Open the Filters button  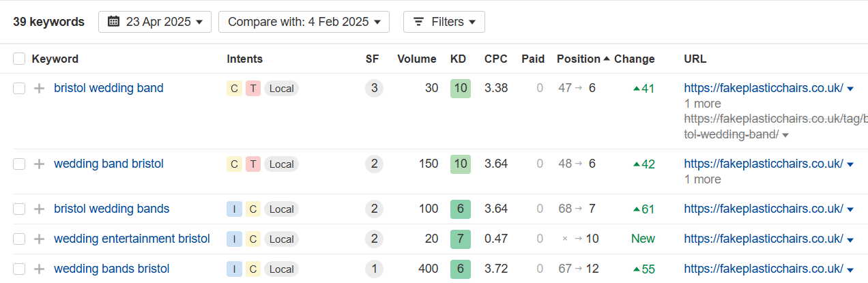click(x=444, y=22)
